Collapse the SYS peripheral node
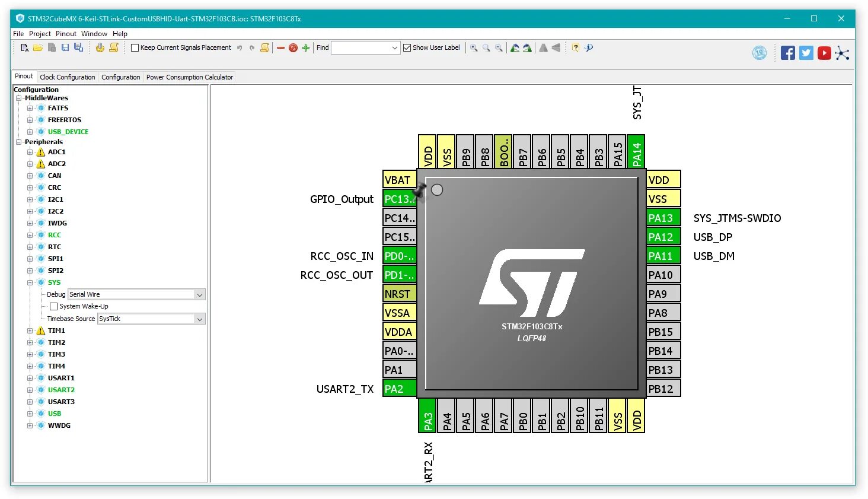 [x=30, y=282]
